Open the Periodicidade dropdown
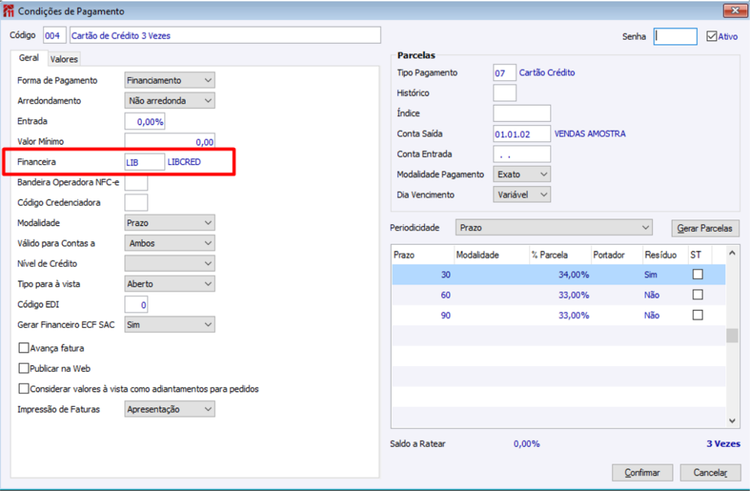 pos(554,228)
